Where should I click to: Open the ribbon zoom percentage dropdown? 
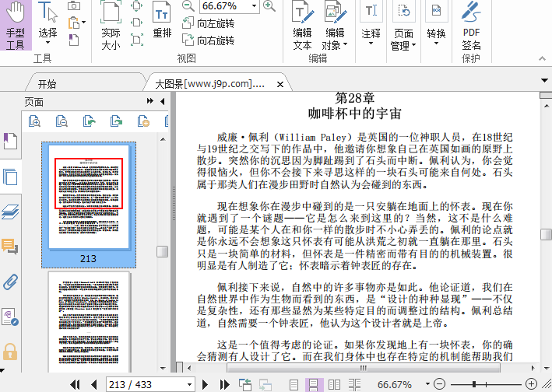click(254, 6)
